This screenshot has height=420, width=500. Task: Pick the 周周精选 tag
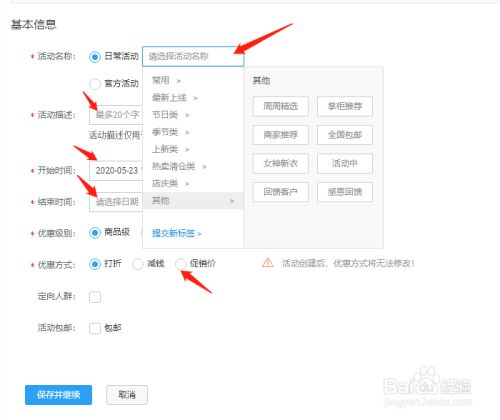281,106
